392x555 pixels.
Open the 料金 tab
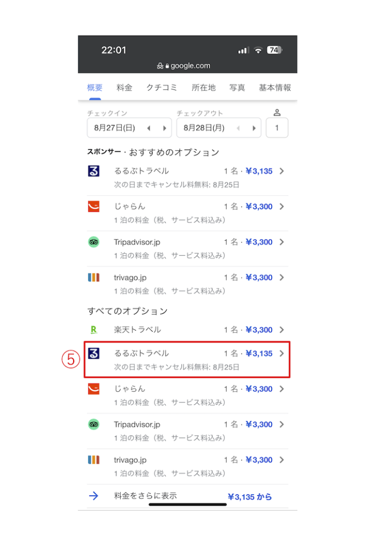pos(125,87)
